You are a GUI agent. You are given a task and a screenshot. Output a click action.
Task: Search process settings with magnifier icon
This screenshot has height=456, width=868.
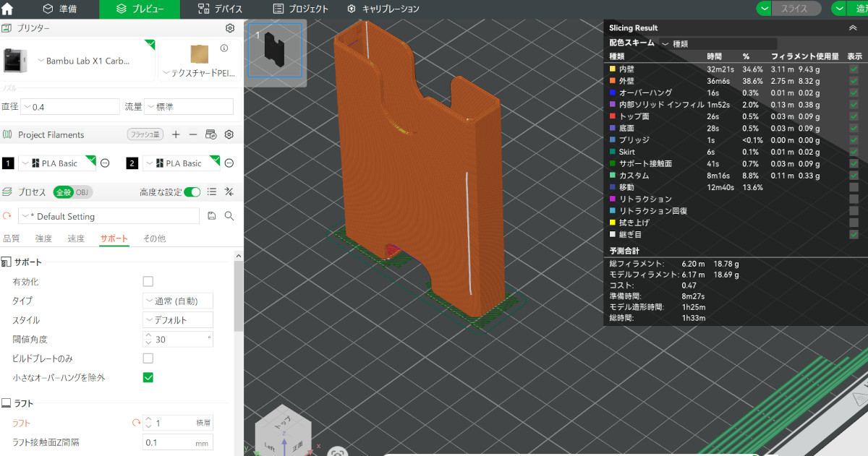pyautogui.click(x=229, y=216)
